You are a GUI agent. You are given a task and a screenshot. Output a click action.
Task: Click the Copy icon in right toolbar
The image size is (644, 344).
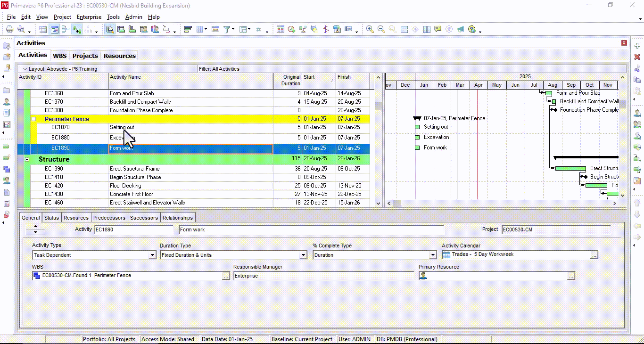(637, 80)
